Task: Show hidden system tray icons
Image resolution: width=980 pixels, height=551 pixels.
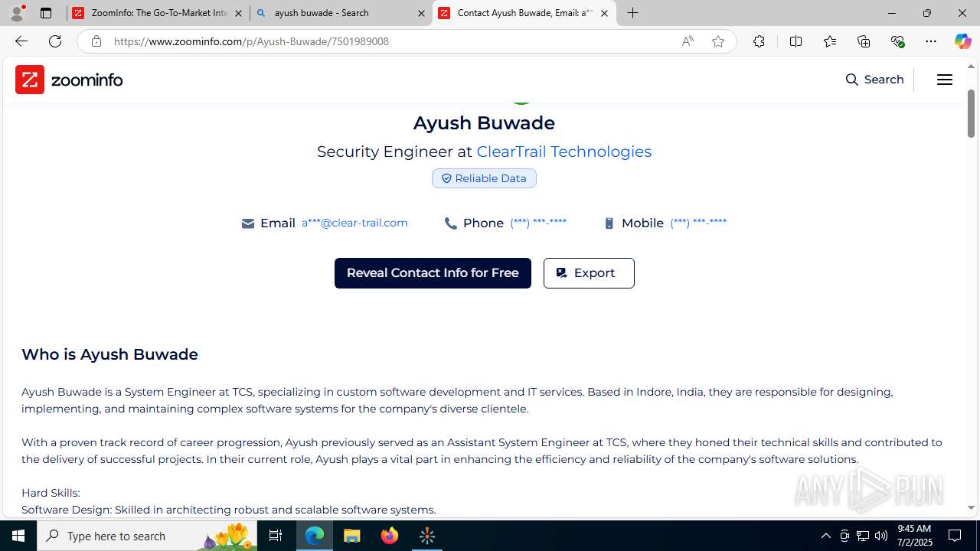Action: pos(825,536)
